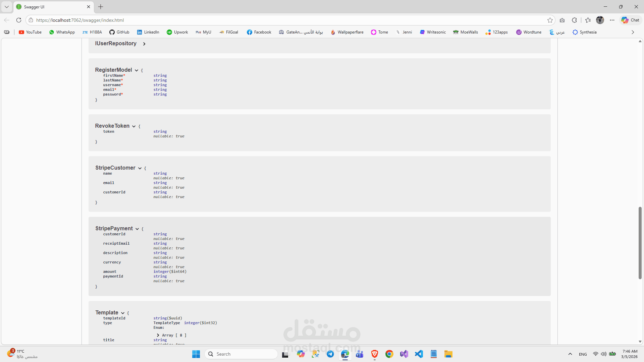Collapse the StripePayment schema
Image resolution: width=644 pixels, height=362 pixels.
(137, 229)
